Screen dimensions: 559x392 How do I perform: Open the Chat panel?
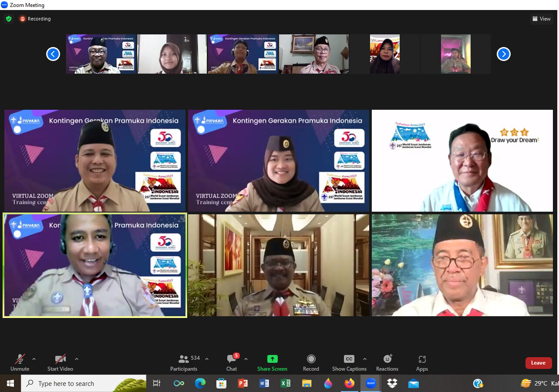point(232,362)
